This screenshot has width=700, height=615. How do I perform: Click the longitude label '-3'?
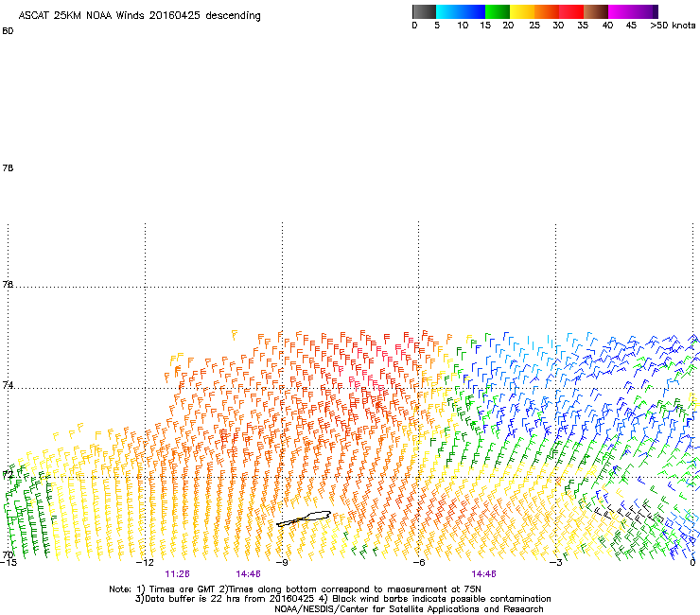coord(555,562)
